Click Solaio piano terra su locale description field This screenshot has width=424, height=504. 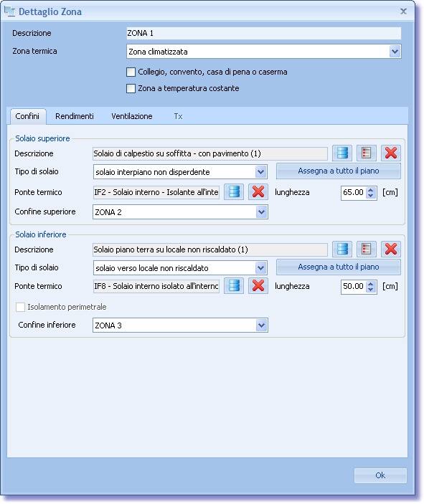pyautogui.click(x=210, y=249)
